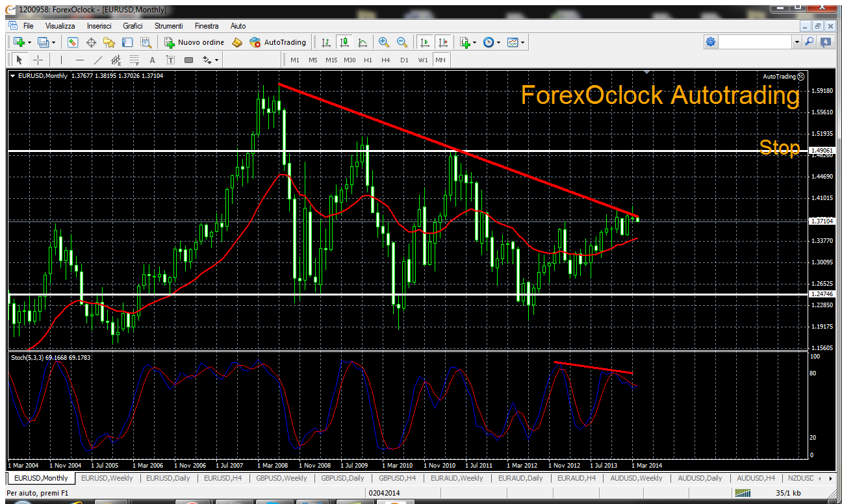Select the vertical line drawing tool
Viewport: 842px width, 504px height.
61,60
